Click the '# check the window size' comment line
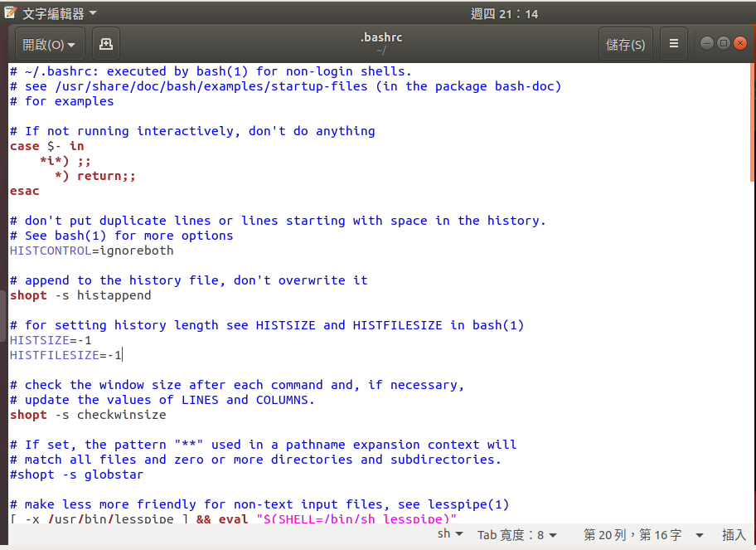 [237, 385]
